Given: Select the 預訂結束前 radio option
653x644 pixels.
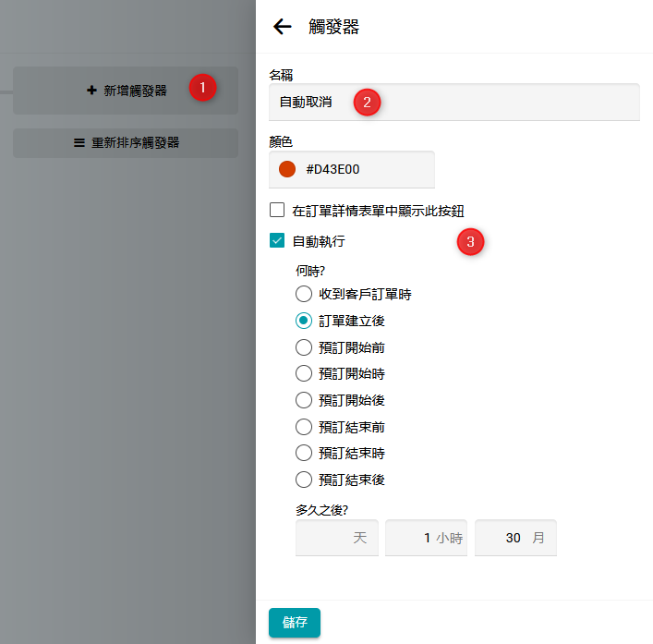Looking at the screenshot, I should (x=303, y=427).
